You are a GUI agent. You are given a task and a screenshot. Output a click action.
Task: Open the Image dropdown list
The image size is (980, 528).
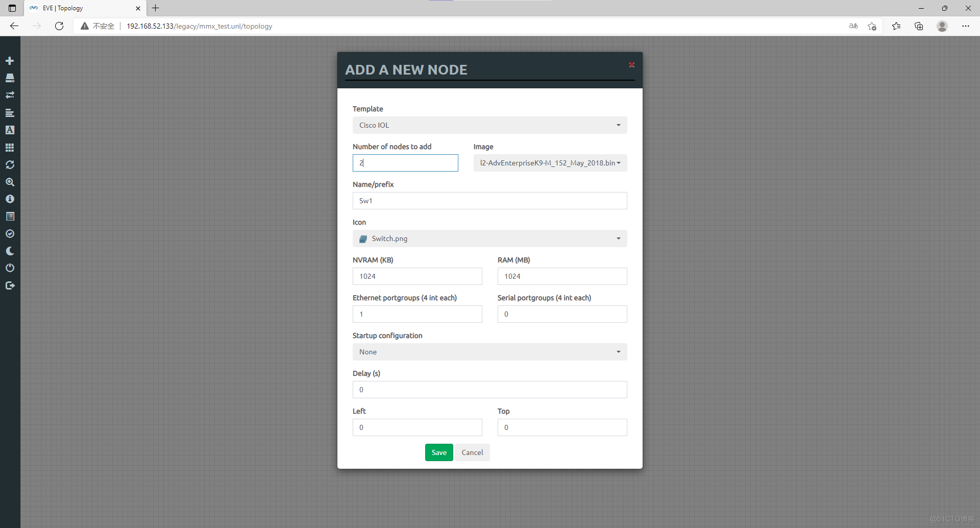click(x=550, y=163)
